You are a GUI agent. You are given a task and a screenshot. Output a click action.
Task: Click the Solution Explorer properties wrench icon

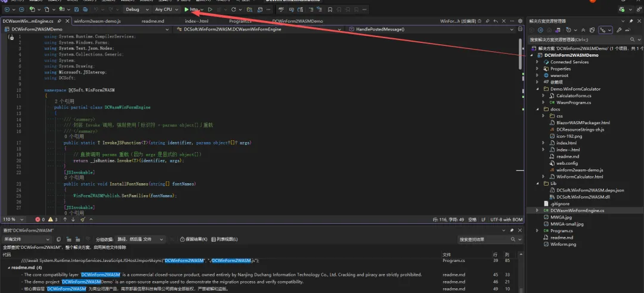(x=619, y=30)
